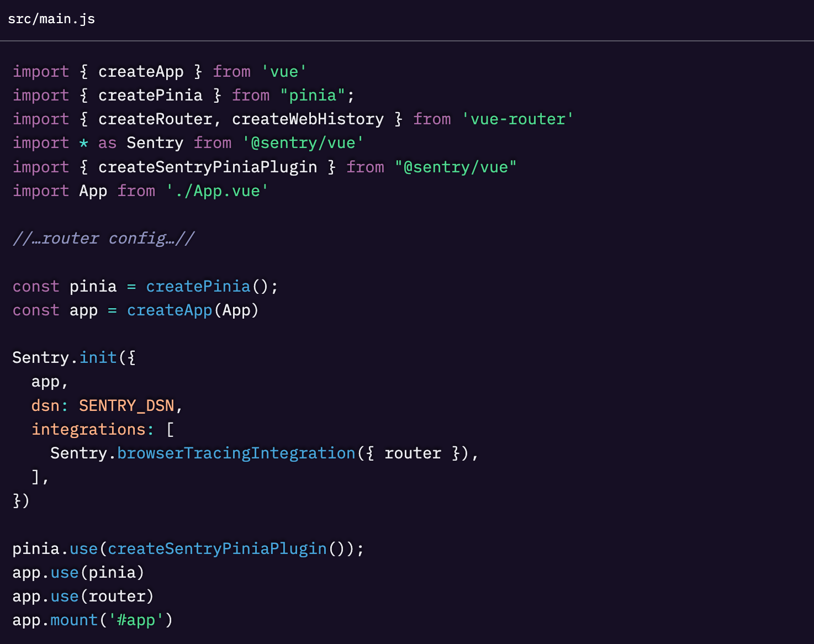This screenshot has height=644, width=814.
Task: Select the createPinia import identifier
Action: (150, 96)
